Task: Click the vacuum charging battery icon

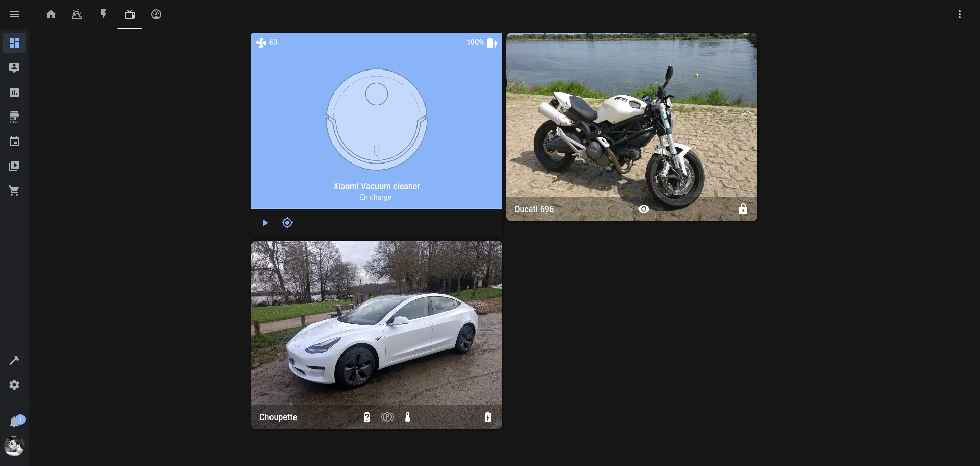Action: tap(492, 43)
